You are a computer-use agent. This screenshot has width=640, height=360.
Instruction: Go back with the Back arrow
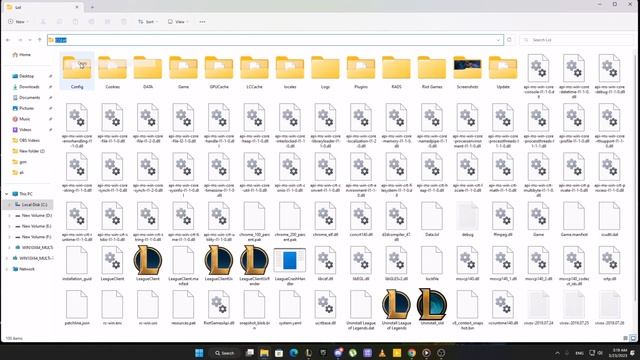[x=8, y=40]
